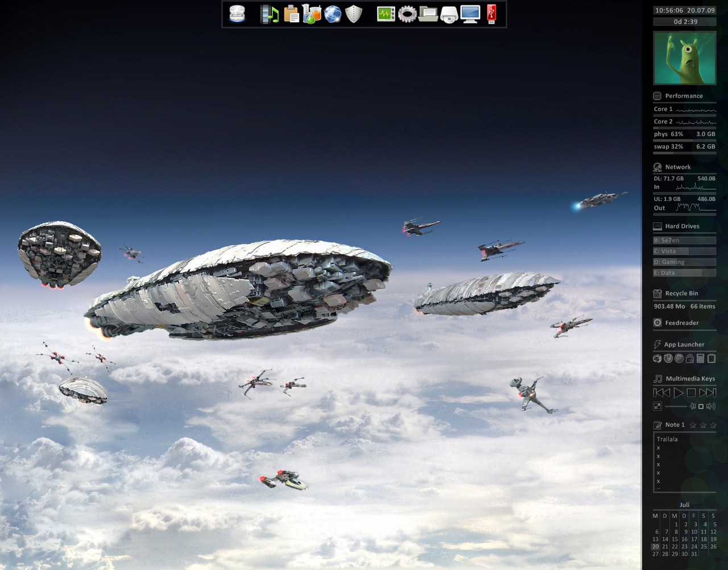Click the green alien avatar picture
728x570 pixels.
[x=685, y=58]
